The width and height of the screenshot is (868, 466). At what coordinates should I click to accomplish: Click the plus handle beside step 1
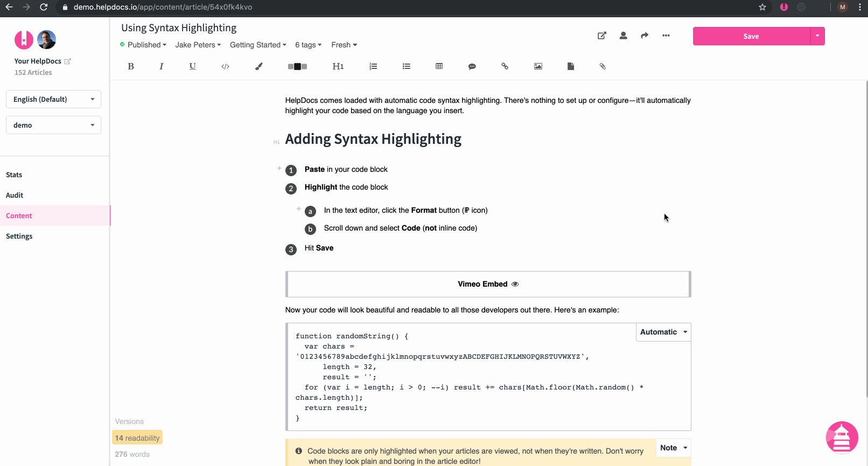pyautogui.click(x=279, y=169)
